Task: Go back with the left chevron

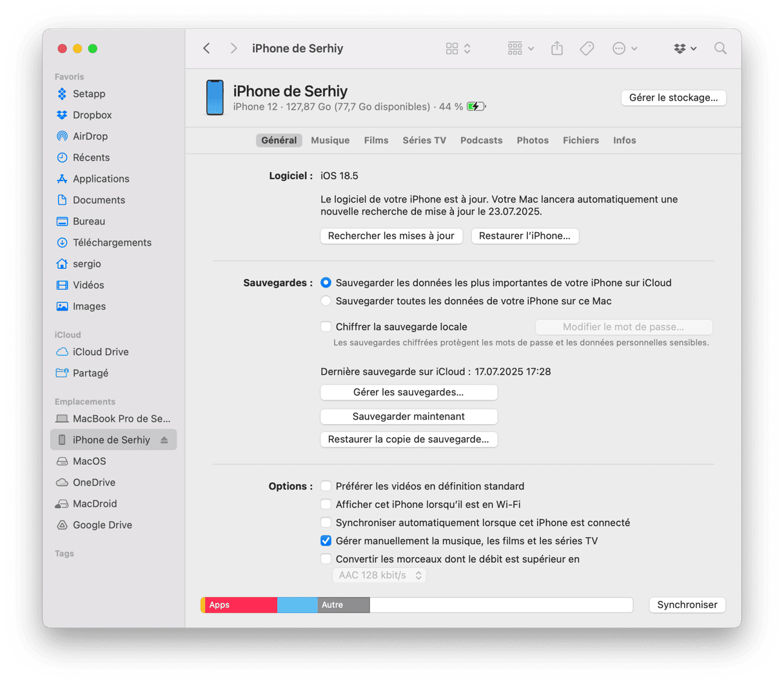Action: [207, 48]
